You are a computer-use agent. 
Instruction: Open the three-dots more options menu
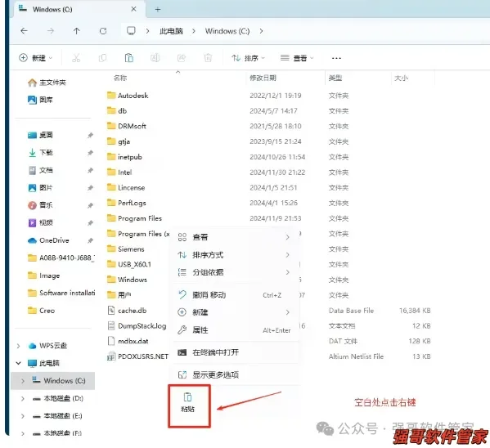point(336,58)
